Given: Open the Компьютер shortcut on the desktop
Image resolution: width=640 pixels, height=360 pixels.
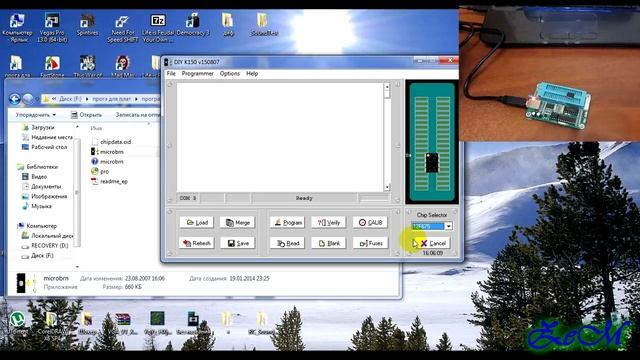Looking at the screenshot, I should [17, 28].
